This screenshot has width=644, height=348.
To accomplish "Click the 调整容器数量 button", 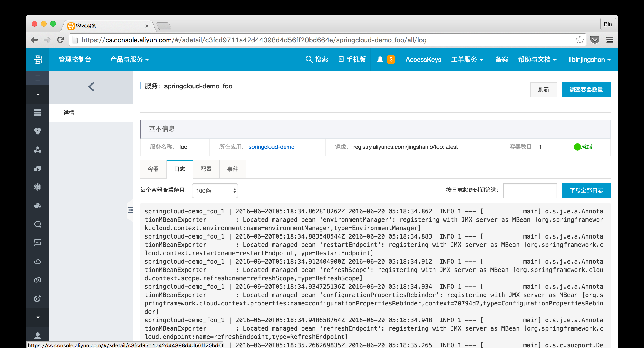I will [586, 89].
